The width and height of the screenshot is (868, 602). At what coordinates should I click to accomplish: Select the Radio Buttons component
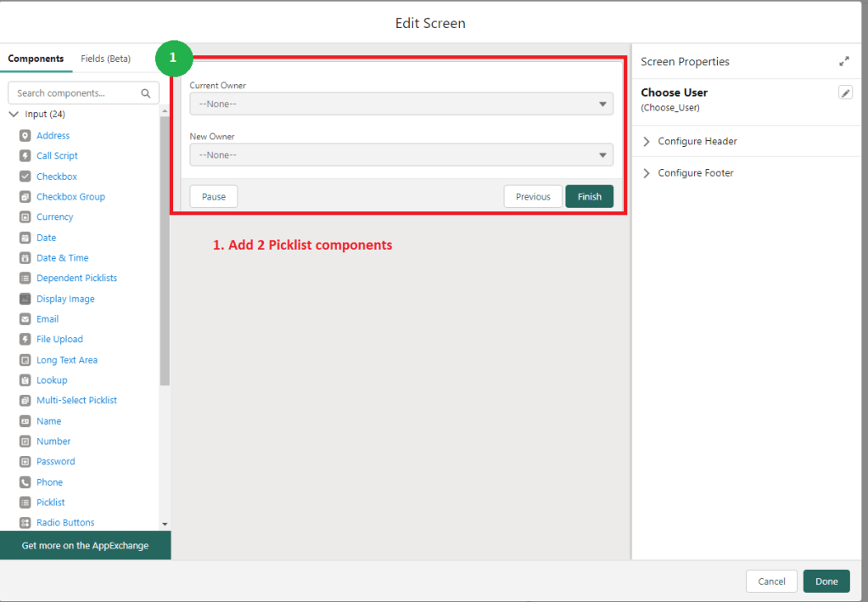coord(65,523)
